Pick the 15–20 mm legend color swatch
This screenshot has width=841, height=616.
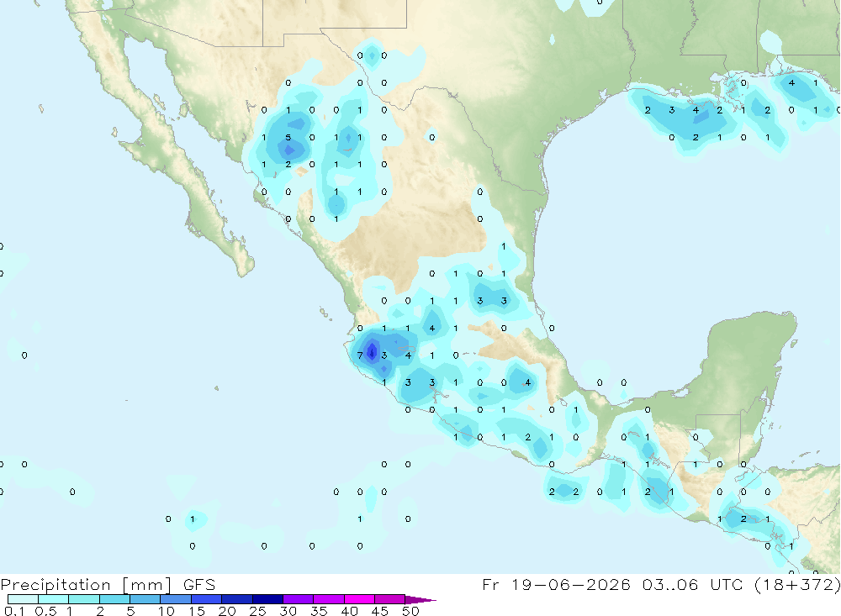pyautogui.click(x=206, y=599)
